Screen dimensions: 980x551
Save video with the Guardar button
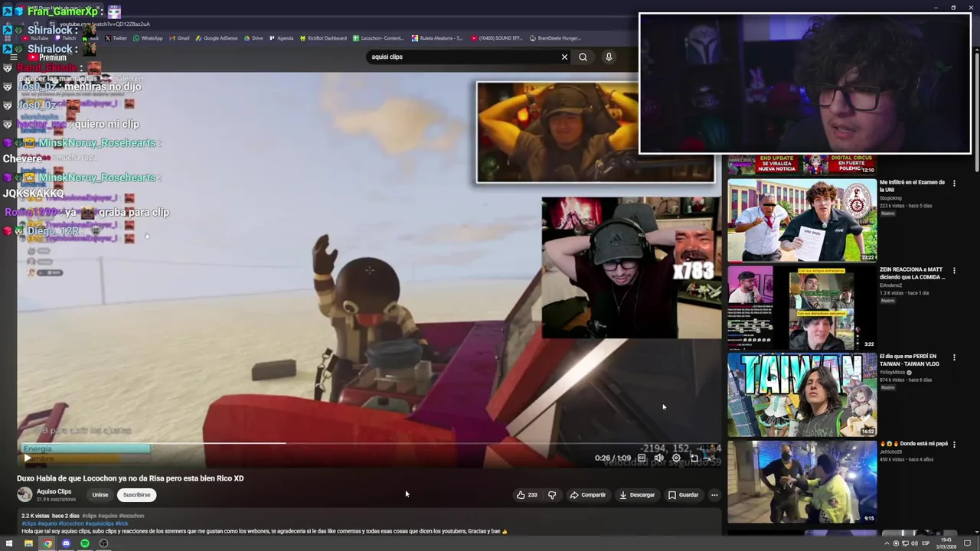pyautogui.click(x=683, y=495)
